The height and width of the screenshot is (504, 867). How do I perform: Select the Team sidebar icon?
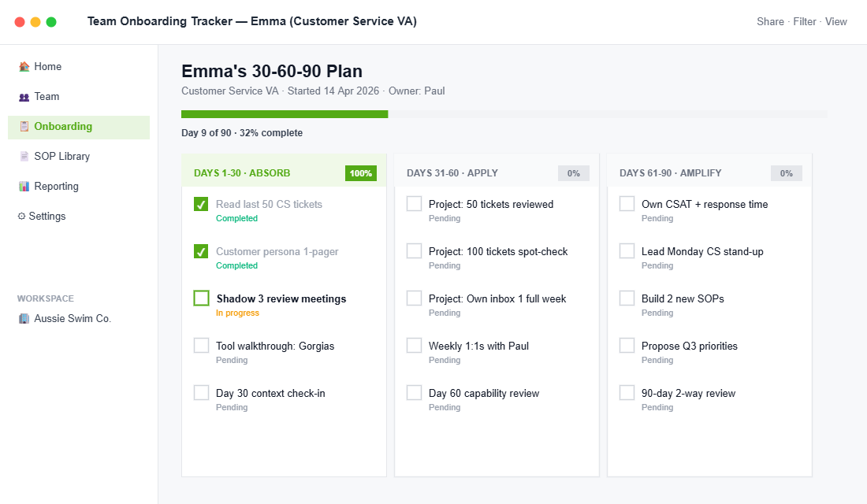tap(24, 96)
